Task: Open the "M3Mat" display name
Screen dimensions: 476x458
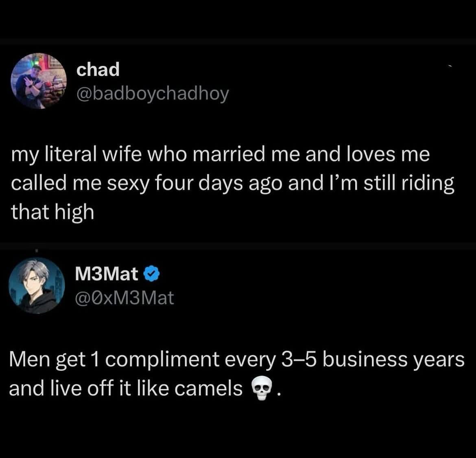Action: (107, 275)
